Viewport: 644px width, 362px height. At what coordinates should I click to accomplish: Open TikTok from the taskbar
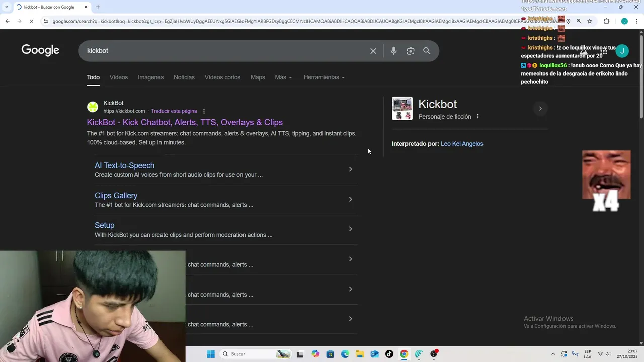click(389, 354)
